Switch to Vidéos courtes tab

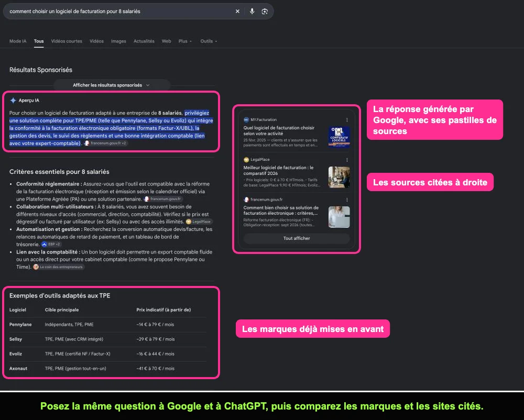pos(67,41)
